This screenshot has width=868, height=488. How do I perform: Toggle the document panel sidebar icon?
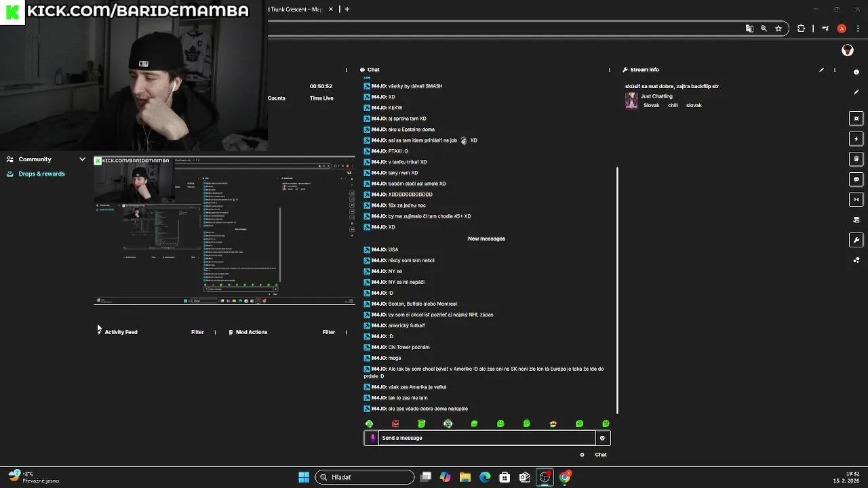tap(856, 159)
